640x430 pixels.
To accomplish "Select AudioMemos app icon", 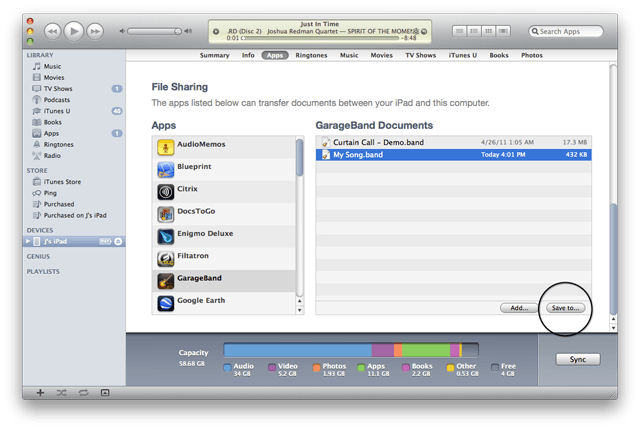I will [x=165, y=147].
